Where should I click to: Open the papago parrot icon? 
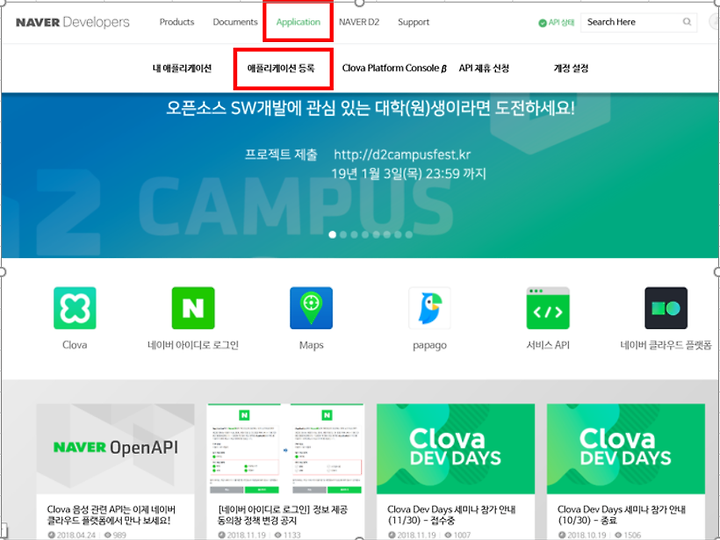point(430,308)
